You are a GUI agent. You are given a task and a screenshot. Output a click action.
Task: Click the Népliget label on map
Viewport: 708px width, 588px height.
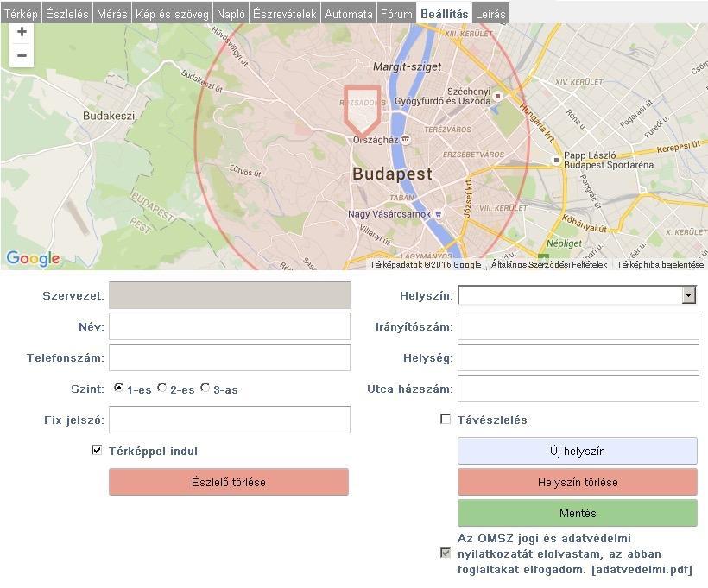pos(565,243)
